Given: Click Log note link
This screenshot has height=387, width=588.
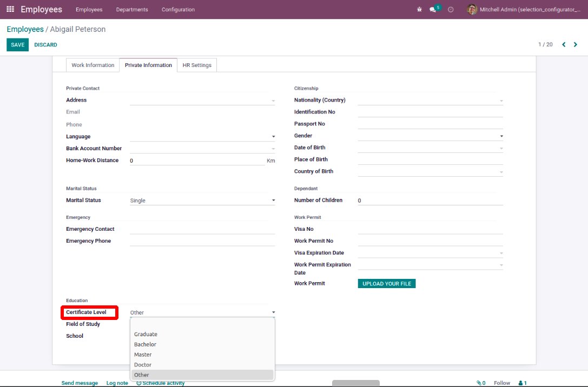Looking at the screenshot, I should click(117, 383).
